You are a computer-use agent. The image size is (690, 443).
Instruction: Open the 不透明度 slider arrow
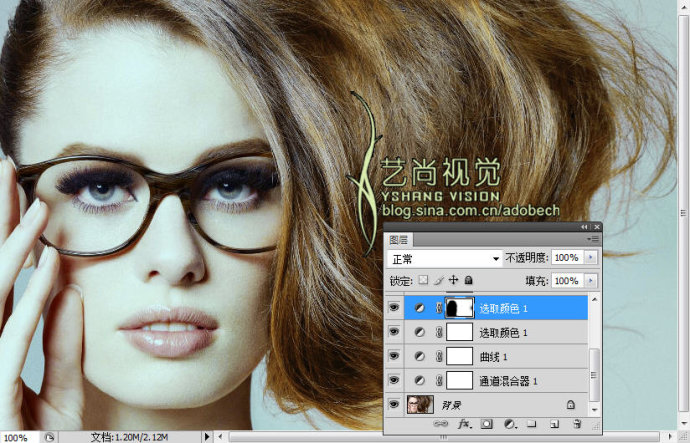click(591, 257)
